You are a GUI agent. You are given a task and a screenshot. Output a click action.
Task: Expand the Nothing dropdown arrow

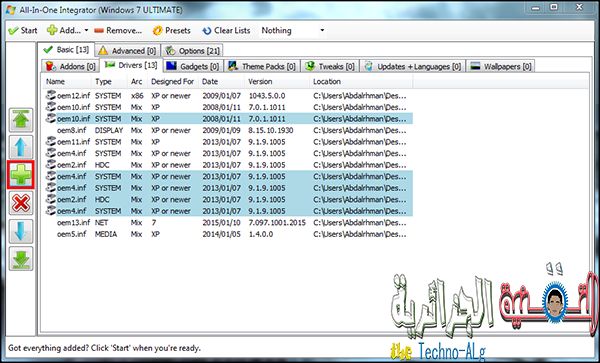[x=322, y=30]
